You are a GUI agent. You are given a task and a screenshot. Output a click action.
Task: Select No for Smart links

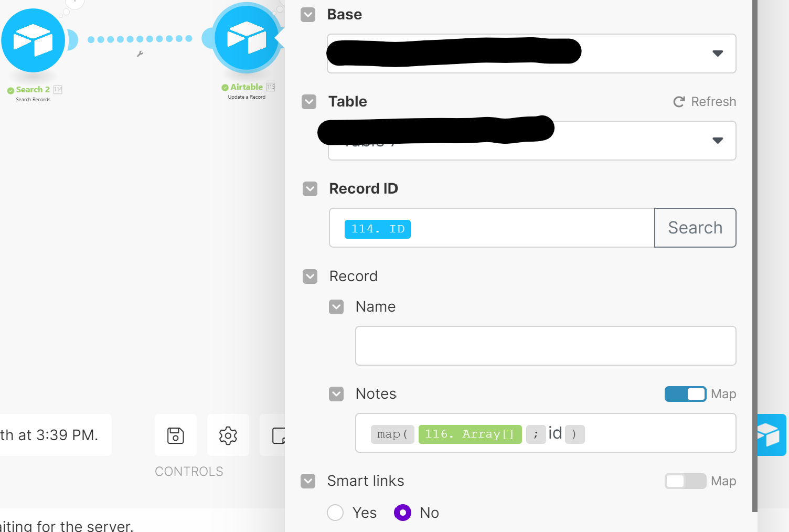[402, 513]
